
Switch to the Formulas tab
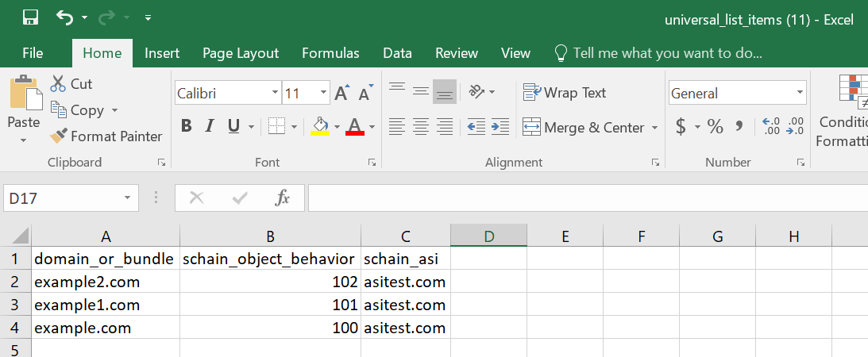point(330,53)
